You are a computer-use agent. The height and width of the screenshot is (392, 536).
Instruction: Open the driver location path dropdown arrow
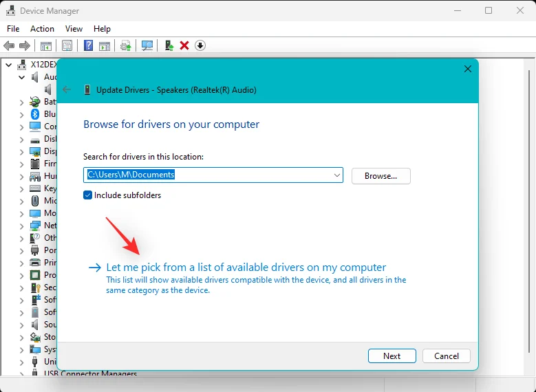pos(336,175)
